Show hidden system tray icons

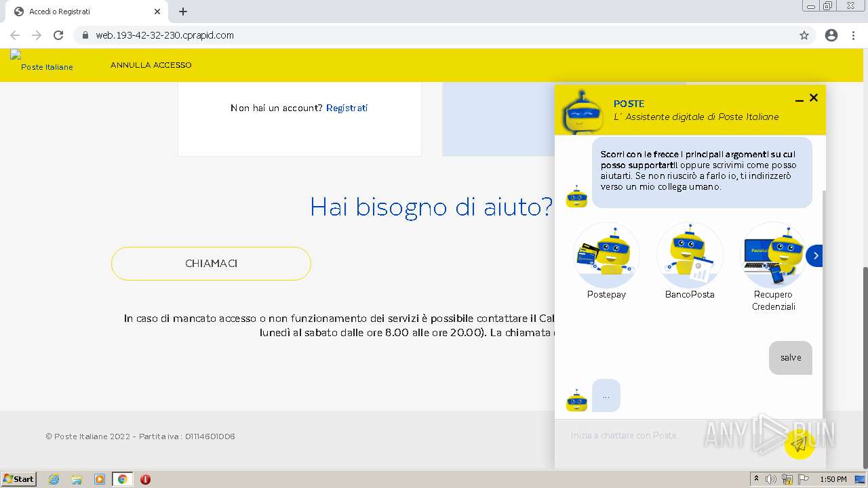point(757,479)
